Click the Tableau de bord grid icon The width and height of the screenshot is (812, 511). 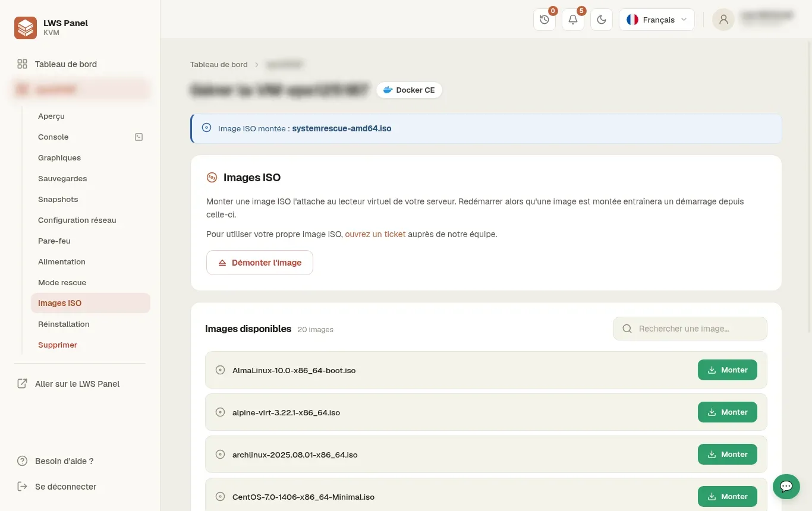point(22,64)
